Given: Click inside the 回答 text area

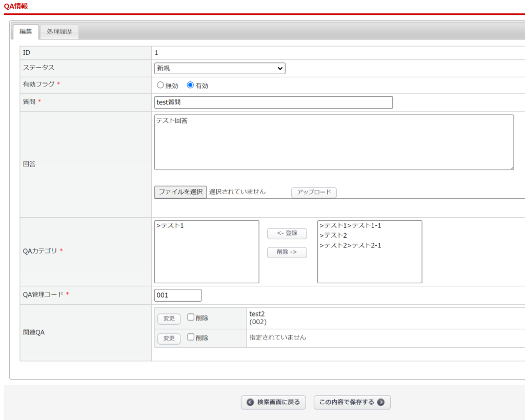Looking at the screenshot, I should (333, 142).
